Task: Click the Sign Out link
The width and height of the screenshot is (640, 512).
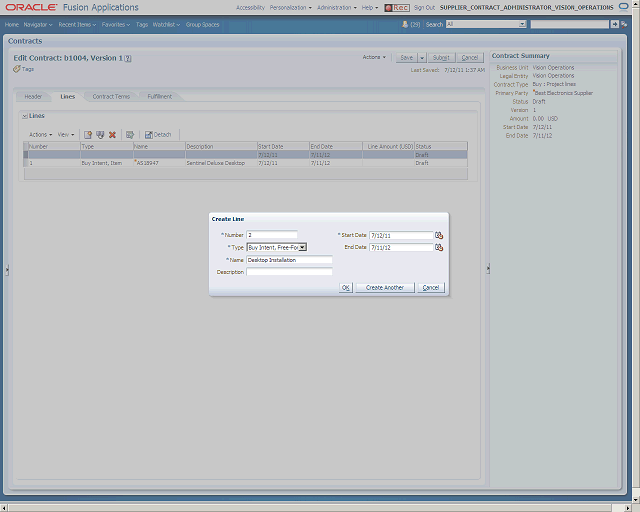Action: point(424,8)
